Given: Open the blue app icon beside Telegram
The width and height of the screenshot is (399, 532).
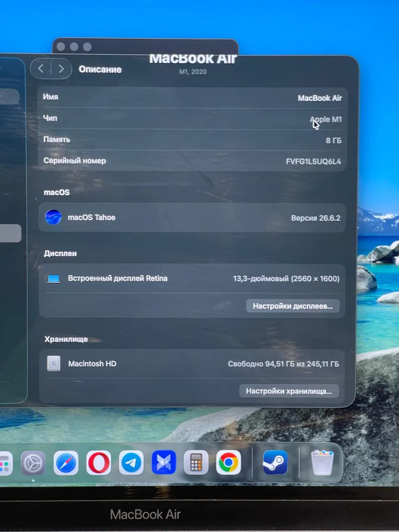Looking at the screenshot, I should tap(164, 463).
